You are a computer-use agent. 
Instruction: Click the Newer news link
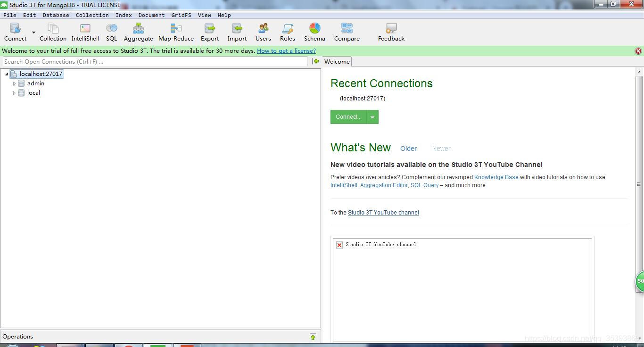click(x=441, y=149)
